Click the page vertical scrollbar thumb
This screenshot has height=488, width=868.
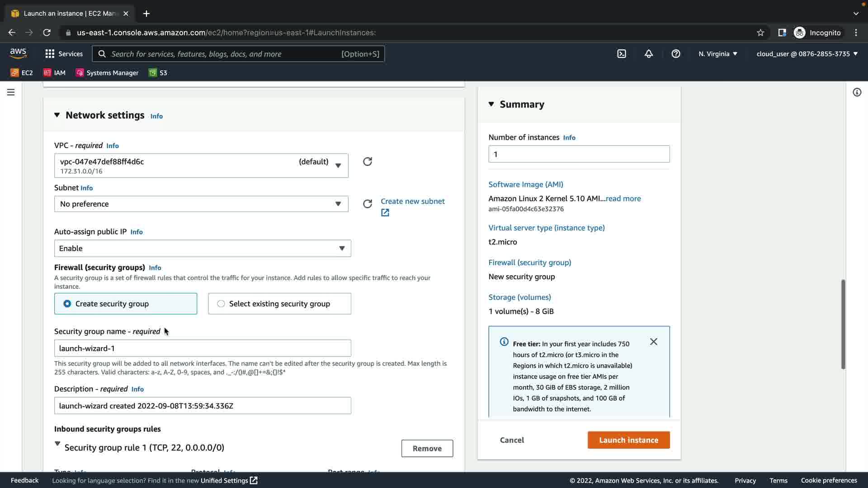pyautogui.click(x=843, y=324)
